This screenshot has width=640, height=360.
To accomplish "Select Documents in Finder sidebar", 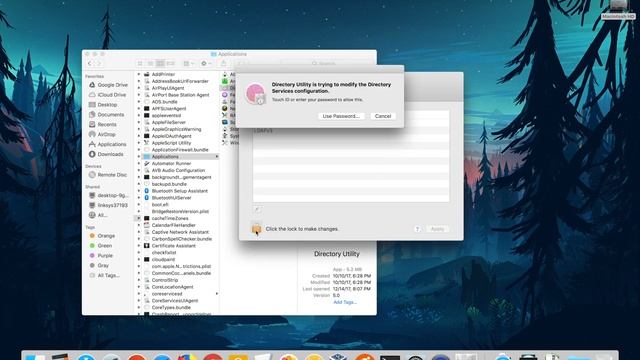I will pos(106,115).
